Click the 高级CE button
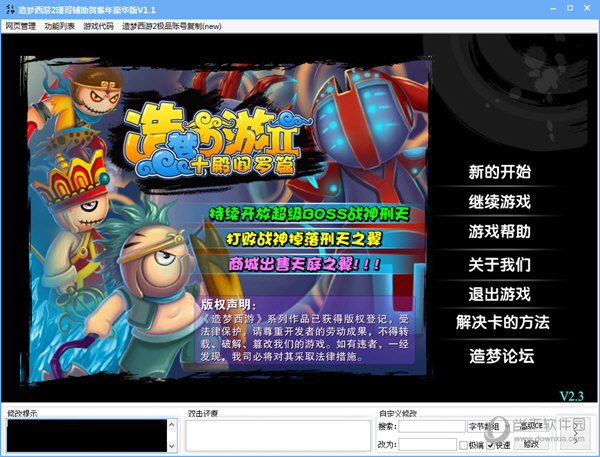The image size is (600, 457). click(530, 426)
